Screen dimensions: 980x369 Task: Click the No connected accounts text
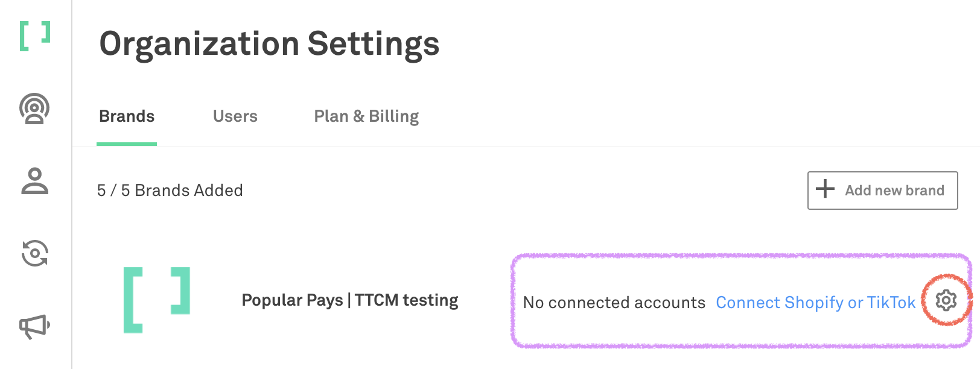(614, 303)
